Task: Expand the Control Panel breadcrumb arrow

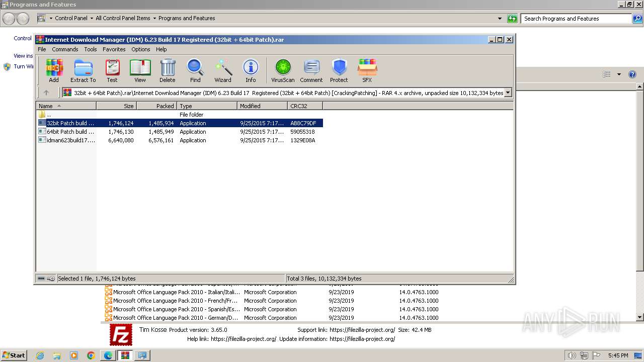Action: [91, 18]
